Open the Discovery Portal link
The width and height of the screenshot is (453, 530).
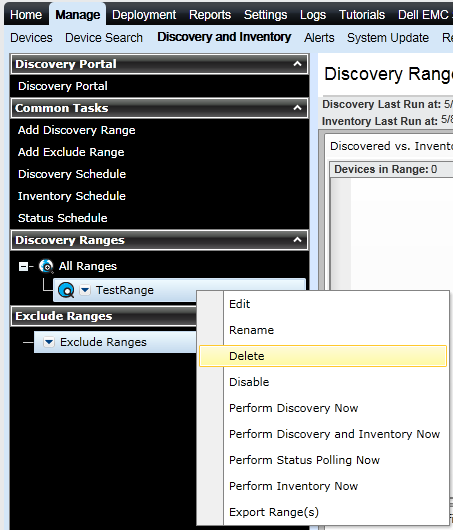click(63, 86)
